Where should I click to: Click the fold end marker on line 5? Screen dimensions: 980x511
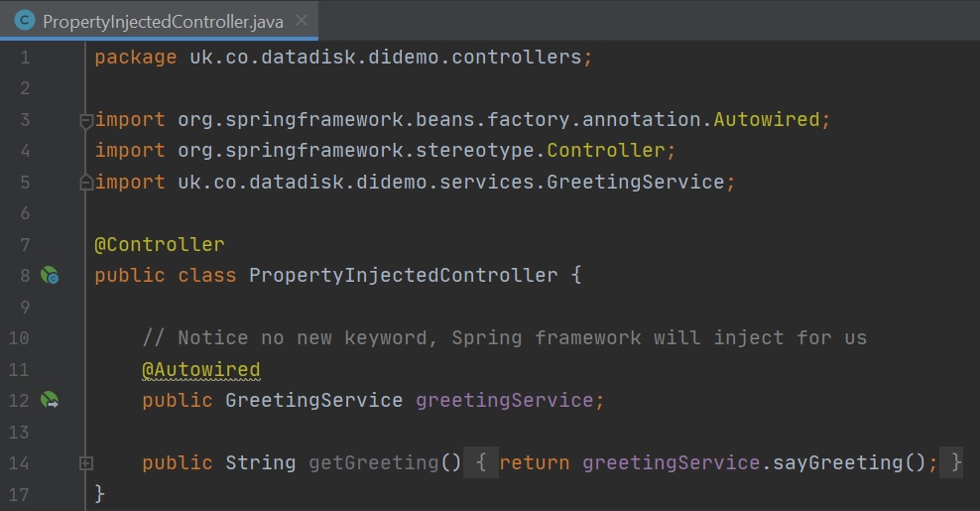86,183
